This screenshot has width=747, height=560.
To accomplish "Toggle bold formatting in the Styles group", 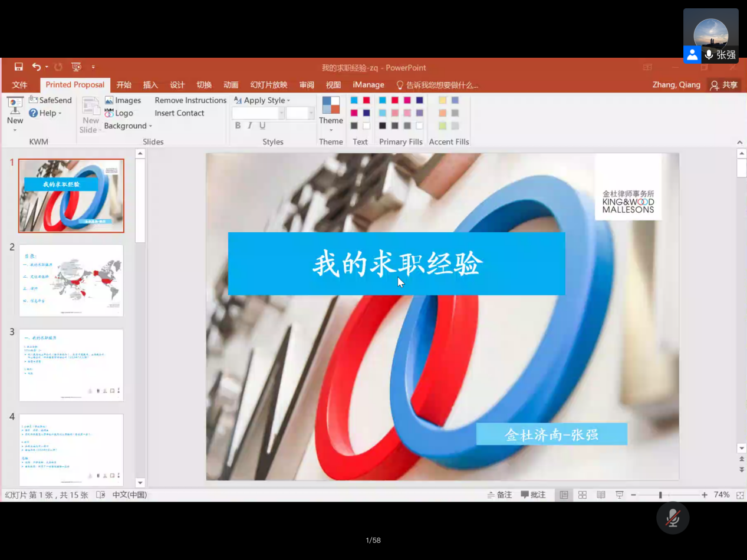I will tap(237, 126).
